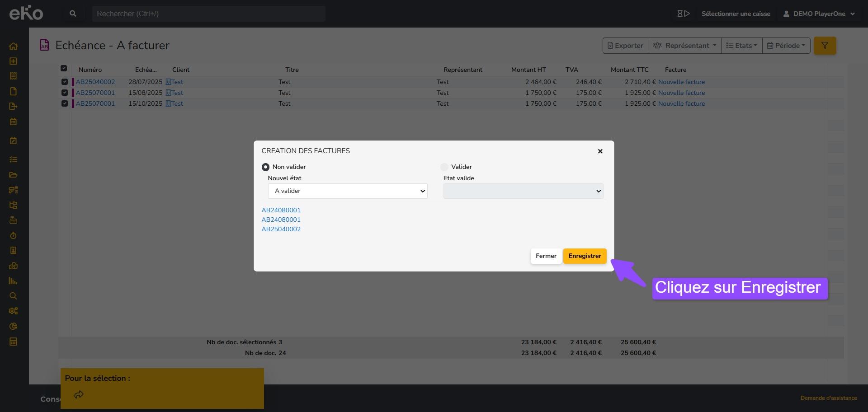Viewport: 868px width, 412px height.
Task: Open the AB25040002 link in the dialog
Action: [281, 229]
